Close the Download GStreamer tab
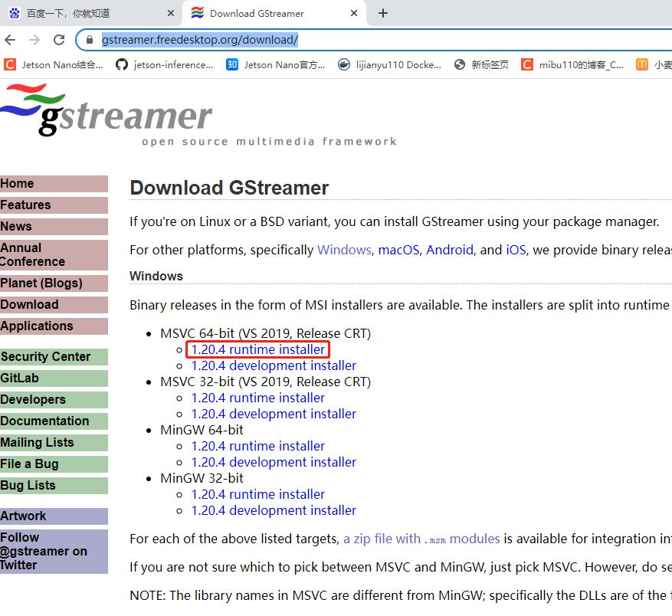The image size is (672, 616). click(353, 13)
